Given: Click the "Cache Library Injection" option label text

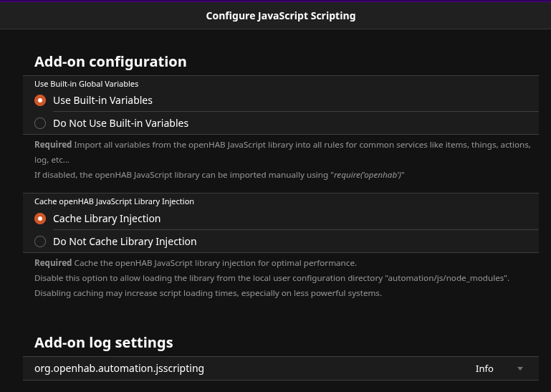Looking at the screenshot, I should (107, 219).
